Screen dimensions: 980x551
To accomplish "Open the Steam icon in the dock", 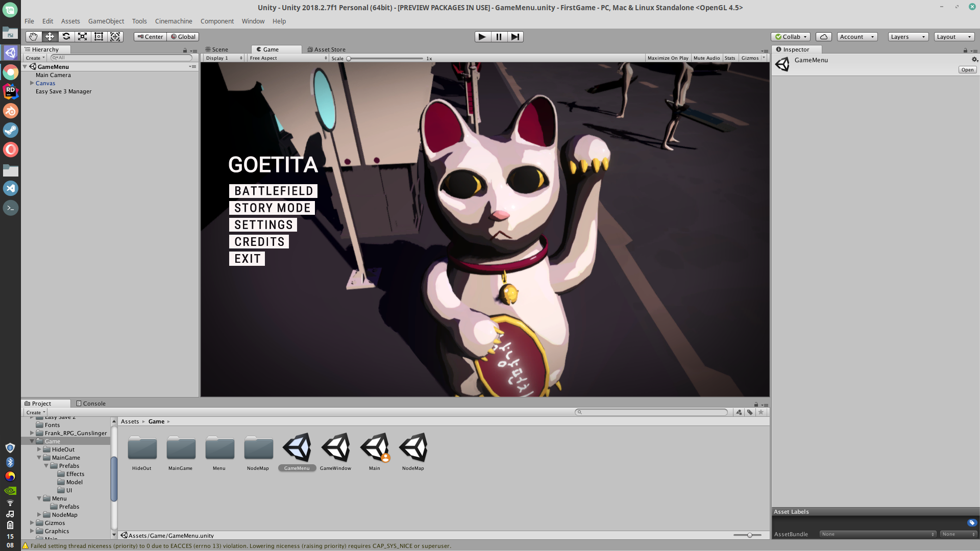I will 10,130.
